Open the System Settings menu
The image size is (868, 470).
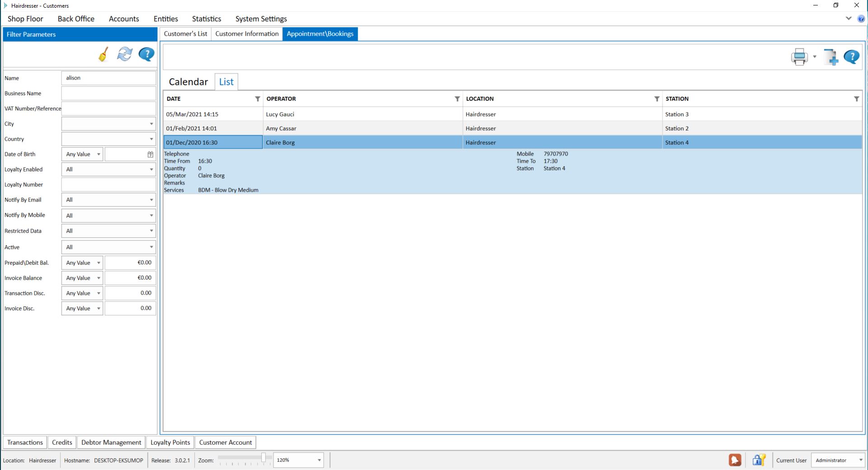(x=261, y=19)
